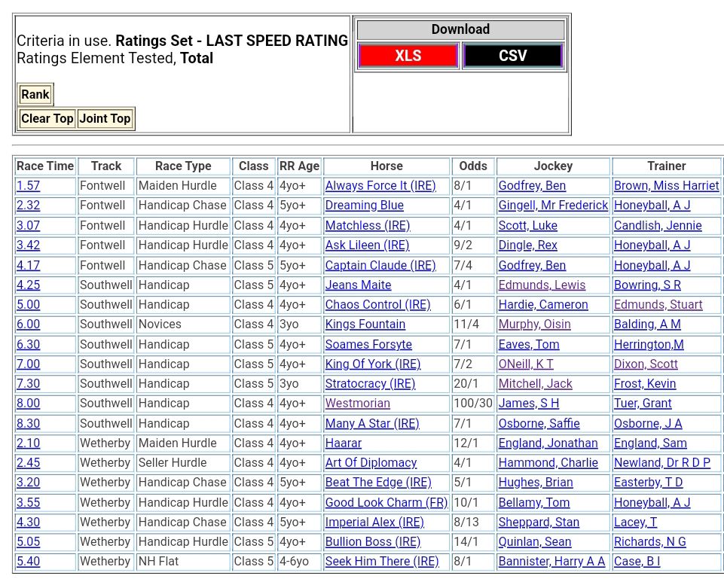Image resolution: width=724 pixels, height=588 pixels.
Task: Go to the 5.40 Wetherby race
Action: click(x=29, y=562)
